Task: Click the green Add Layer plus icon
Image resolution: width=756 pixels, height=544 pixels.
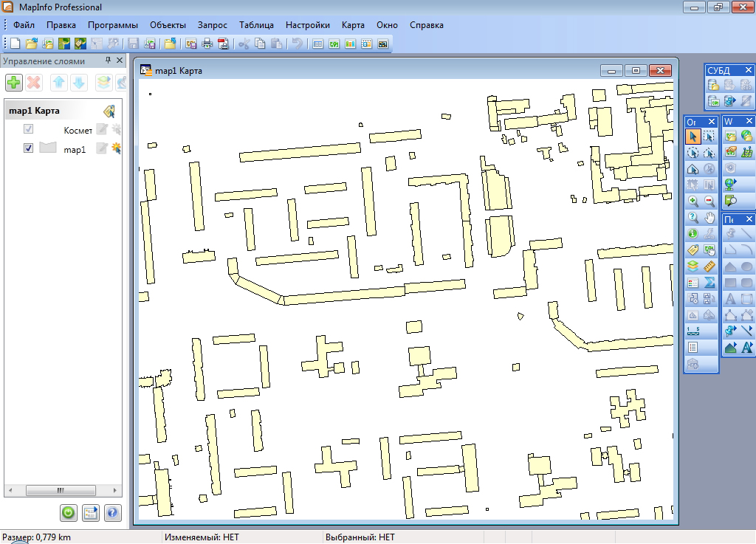Action: 14,82
